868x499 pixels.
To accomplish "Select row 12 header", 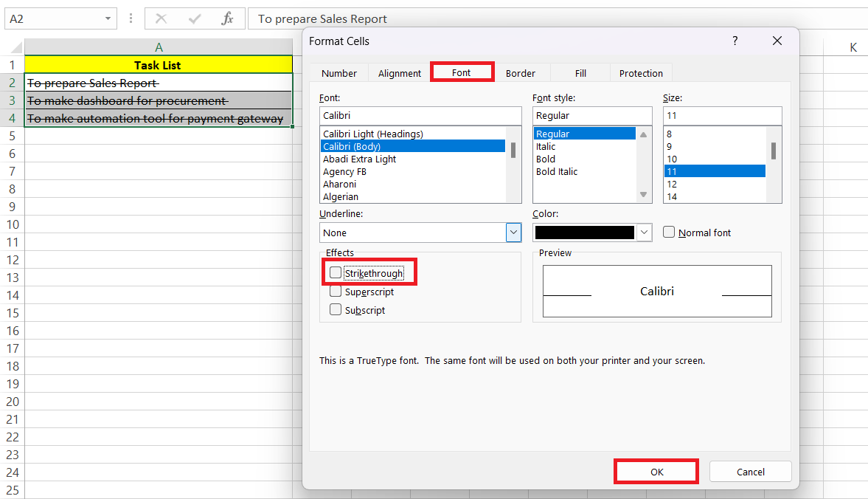I will [x=13, y=260].
